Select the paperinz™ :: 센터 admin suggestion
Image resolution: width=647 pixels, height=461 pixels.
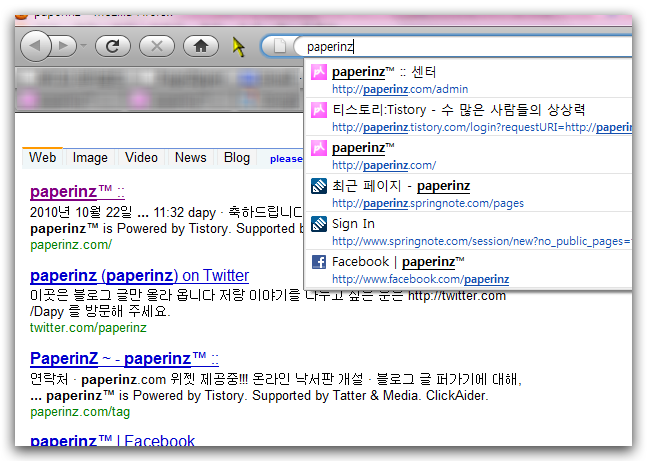pos(468,79)
